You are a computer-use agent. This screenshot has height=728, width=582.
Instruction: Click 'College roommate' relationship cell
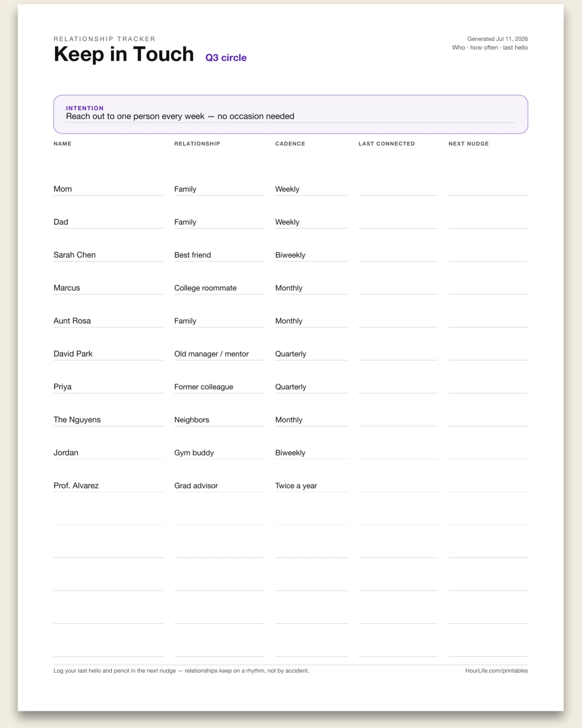206,288
